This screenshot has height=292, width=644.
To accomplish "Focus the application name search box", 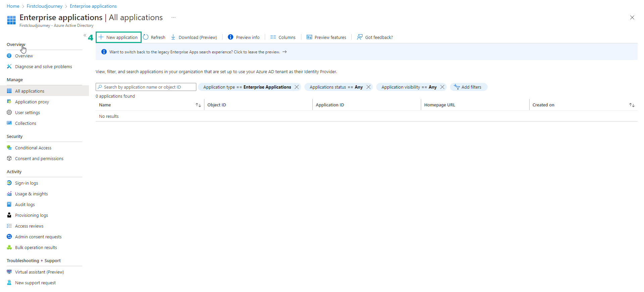I will pos(146,87).
